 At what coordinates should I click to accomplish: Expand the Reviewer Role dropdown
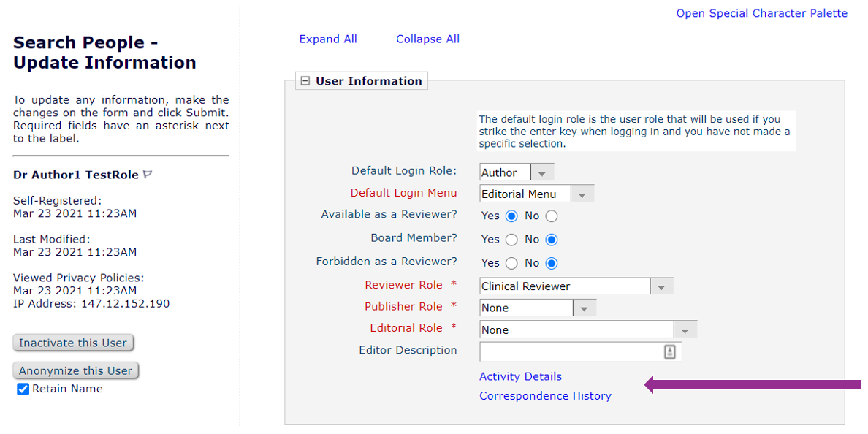click(576, 286)
